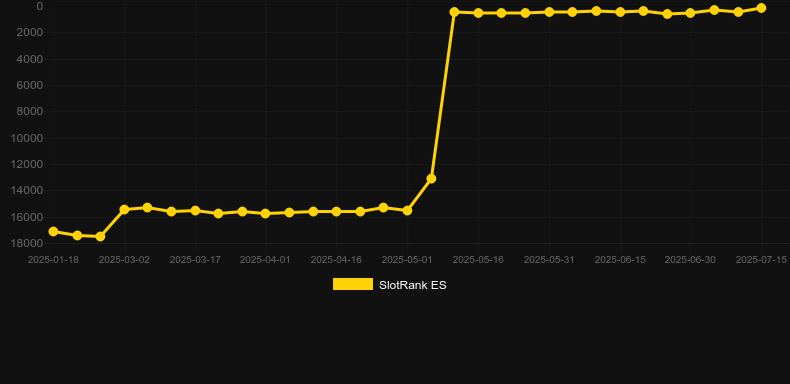Pick the data point above 2025-03-17
Viewport: 790px width, 384px height.
(x=195, y=210)
